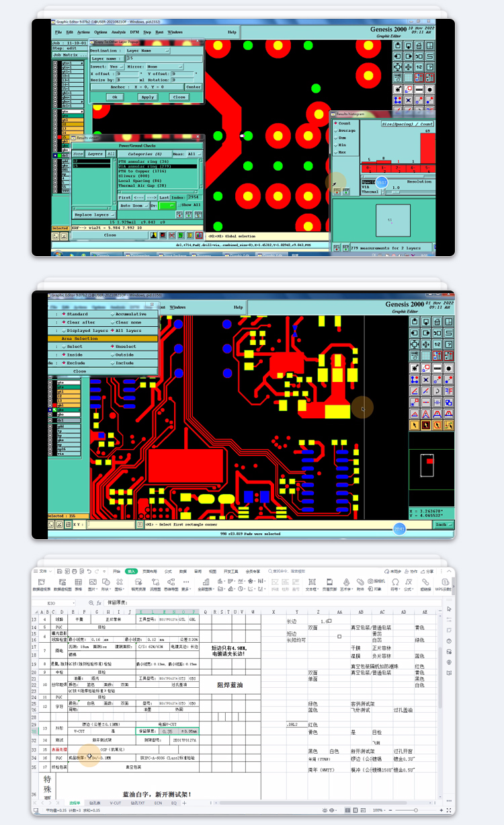504x825 pixels.
Task: Expand the 形状 dropdown in WPS ribbon
Action: coord(108,585)
